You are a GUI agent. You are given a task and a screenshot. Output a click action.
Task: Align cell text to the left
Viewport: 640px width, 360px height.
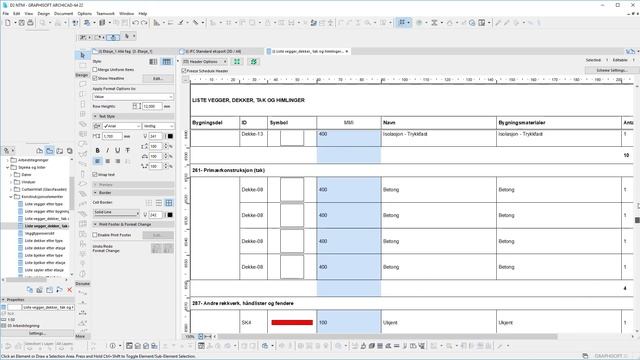click(98, 161)
